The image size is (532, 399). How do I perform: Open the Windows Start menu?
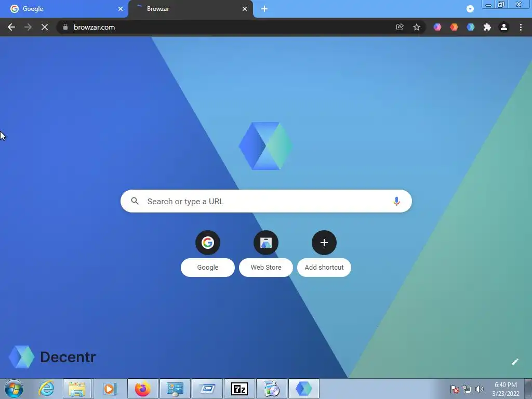coord(14,389)
